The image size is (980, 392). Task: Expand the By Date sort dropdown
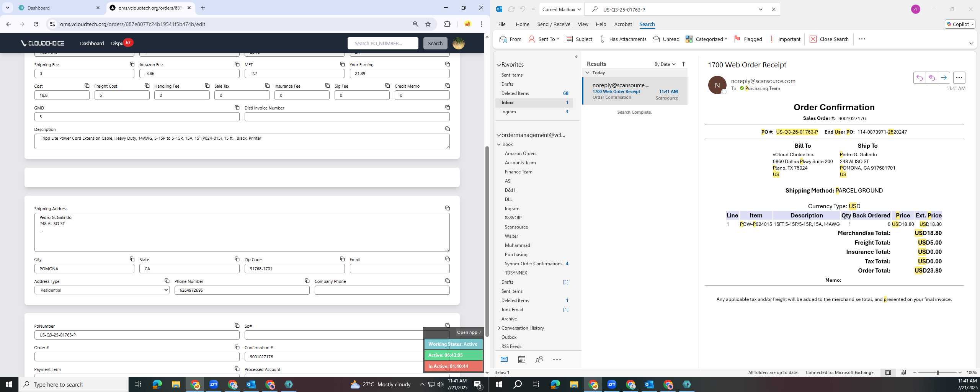coord(665,64)
